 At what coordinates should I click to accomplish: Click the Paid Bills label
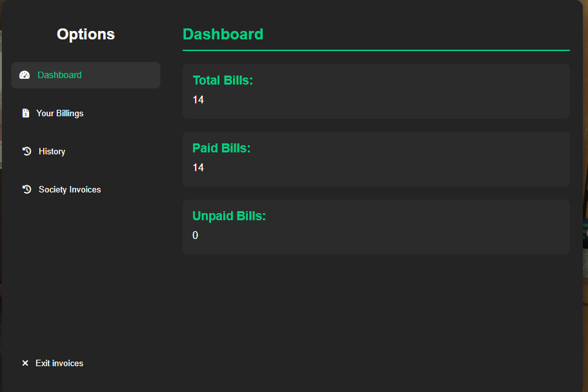click(221, 149)
